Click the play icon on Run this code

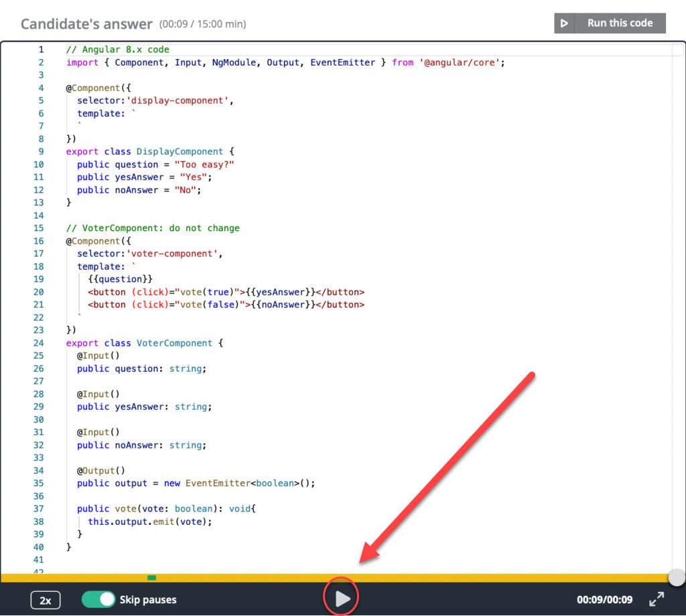pos(563,23)
